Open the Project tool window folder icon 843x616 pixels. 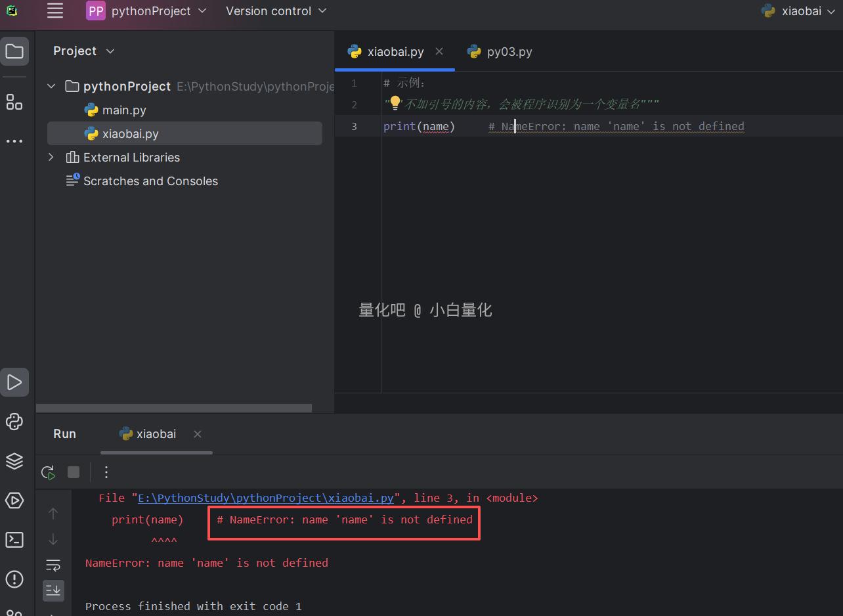14,51
